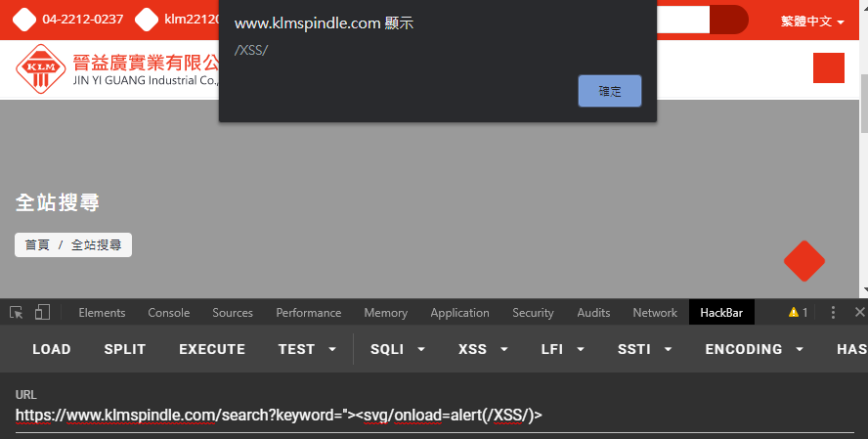Open the red square menu button
The height and width of the screenshot is (439, 868).
point(828,68)
